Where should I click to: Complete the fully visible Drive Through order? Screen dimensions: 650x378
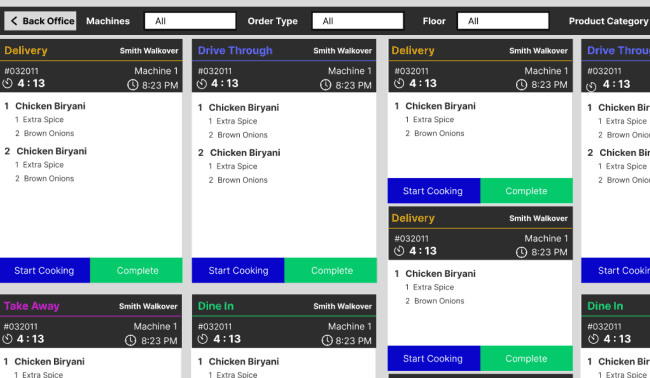(331, 271)
